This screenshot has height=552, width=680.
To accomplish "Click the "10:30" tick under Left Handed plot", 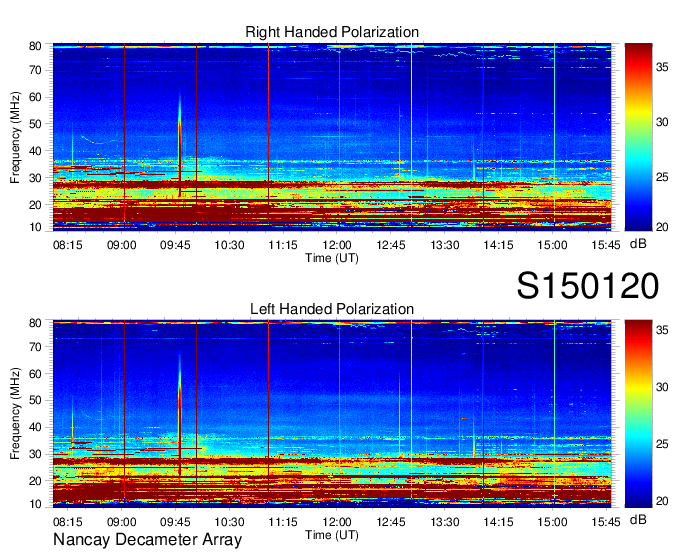I will (229, 522).
